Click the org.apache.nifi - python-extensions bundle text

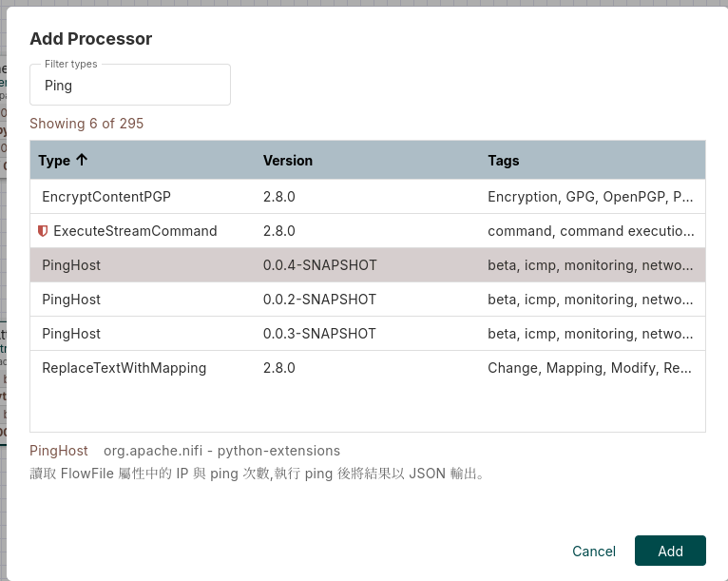click(221, 451)
